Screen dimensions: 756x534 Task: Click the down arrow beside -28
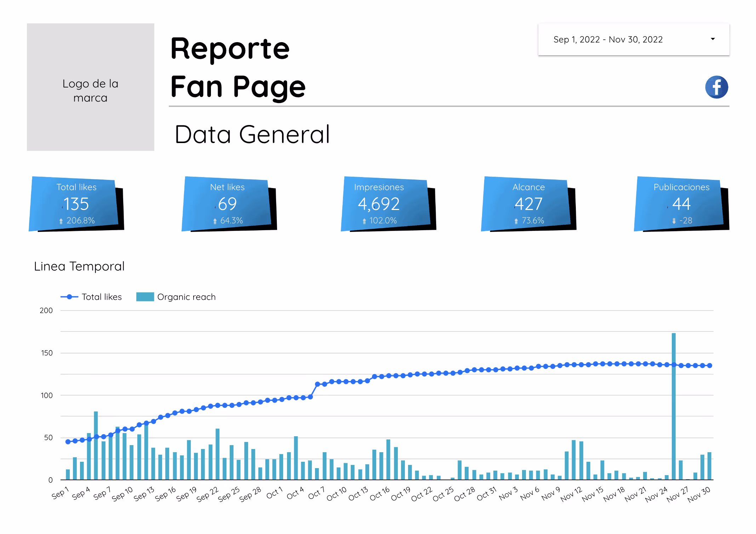tap(674, 221)
